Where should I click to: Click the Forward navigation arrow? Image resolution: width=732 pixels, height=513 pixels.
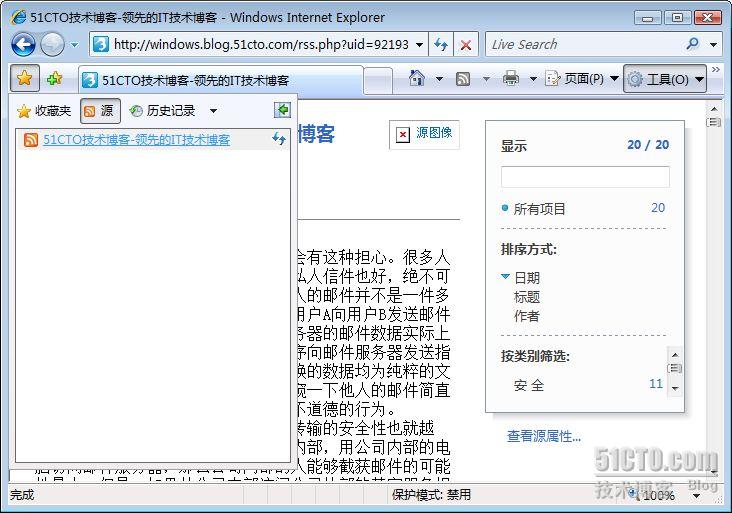(x=52, y=45)
